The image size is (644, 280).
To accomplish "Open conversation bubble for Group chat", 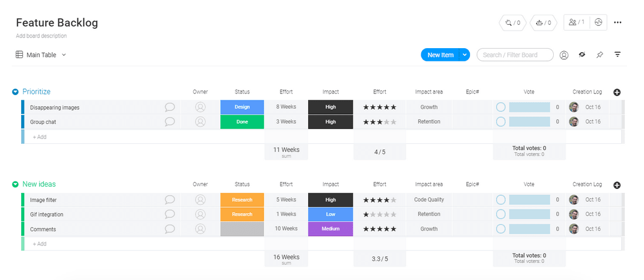I will [169, 122].
